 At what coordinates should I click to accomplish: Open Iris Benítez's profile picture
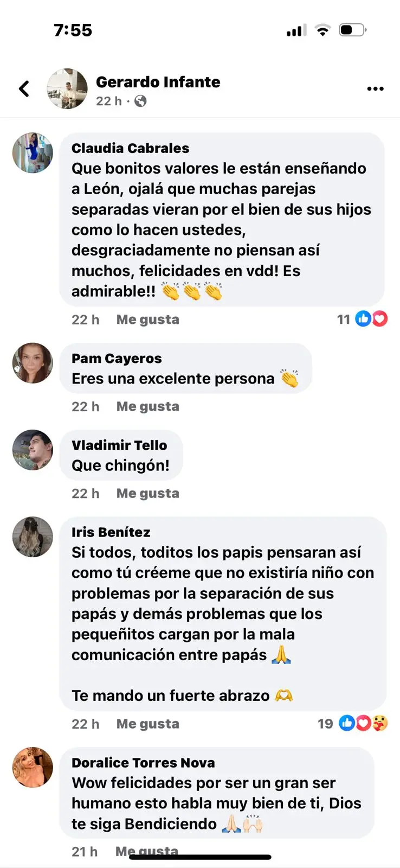click(33, 537)
